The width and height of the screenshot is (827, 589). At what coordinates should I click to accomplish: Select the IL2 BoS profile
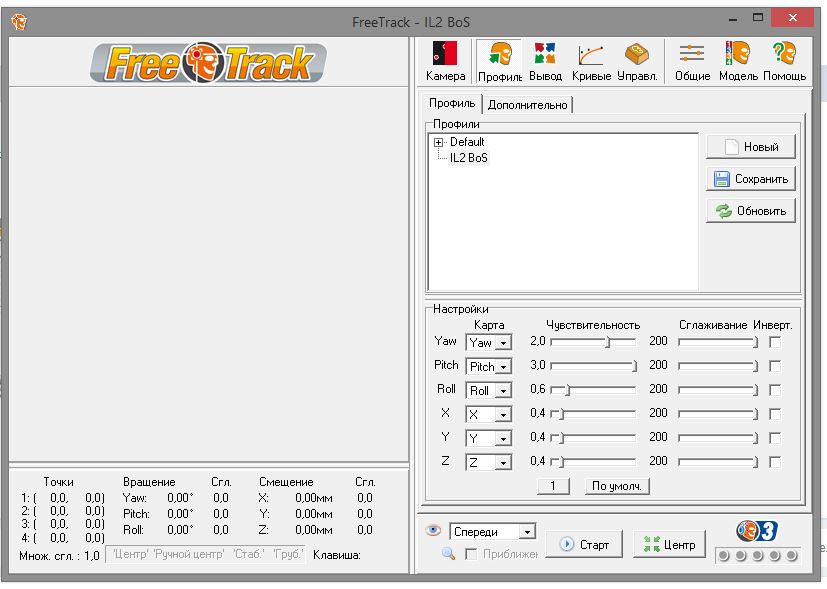click(469, 158)
